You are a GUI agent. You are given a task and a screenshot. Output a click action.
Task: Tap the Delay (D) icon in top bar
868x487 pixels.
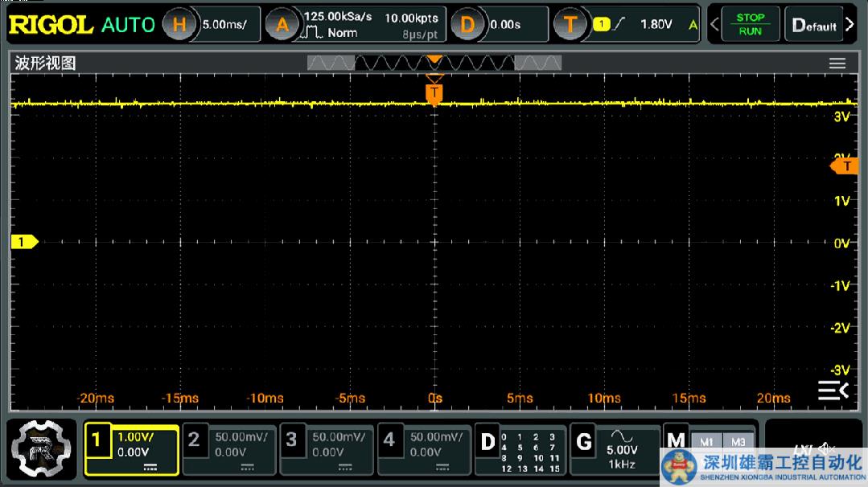[x=467, y=25]
